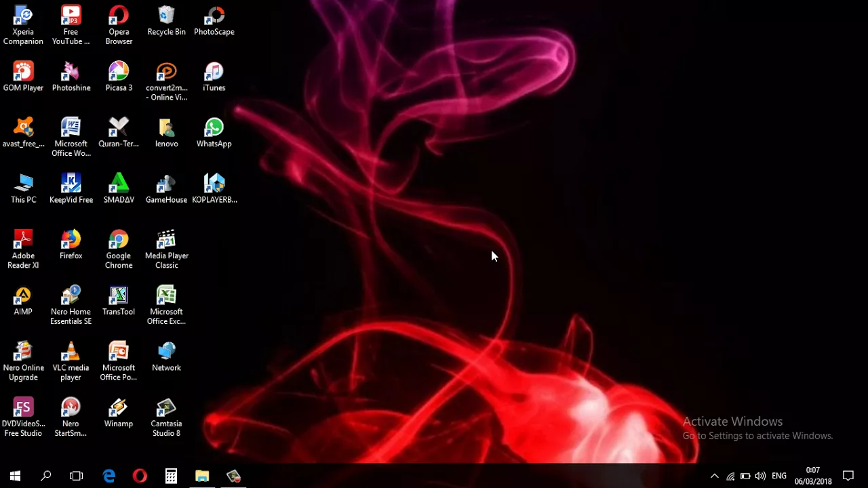The image size is (868, 488).
Task: Select the AIMP desktop icon
Action: [23, 302]
